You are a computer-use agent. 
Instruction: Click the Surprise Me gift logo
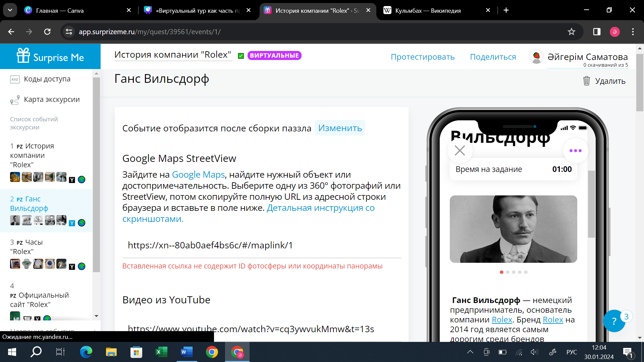[23, 56]
